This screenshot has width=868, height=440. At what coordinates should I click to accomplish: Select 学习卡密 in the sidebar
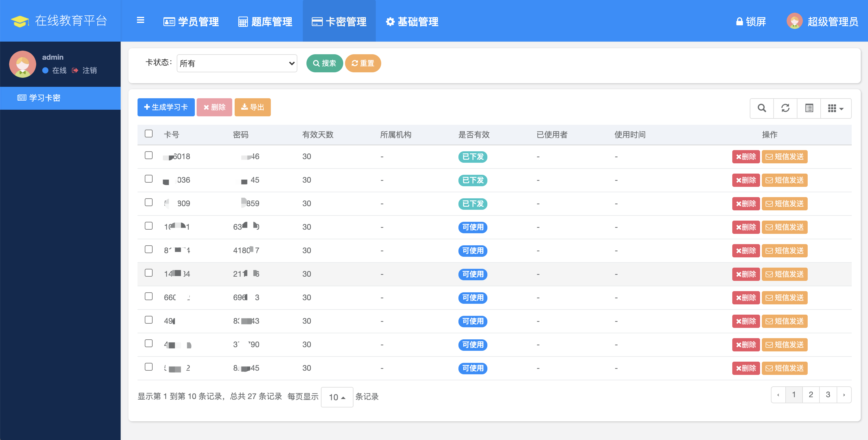click(44, 98)
